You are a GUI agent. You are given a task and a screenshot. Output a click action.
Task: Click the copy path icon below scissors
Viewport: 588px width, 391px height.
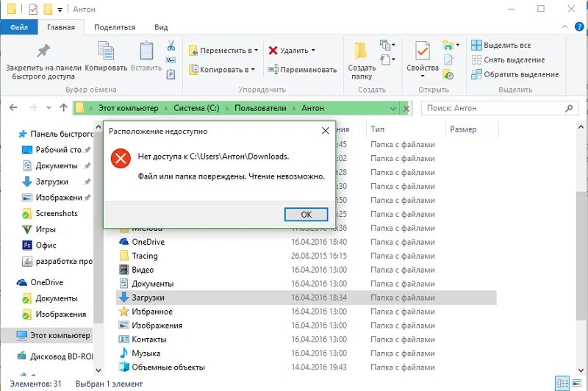pyautogui.click(x=171, y=60)
